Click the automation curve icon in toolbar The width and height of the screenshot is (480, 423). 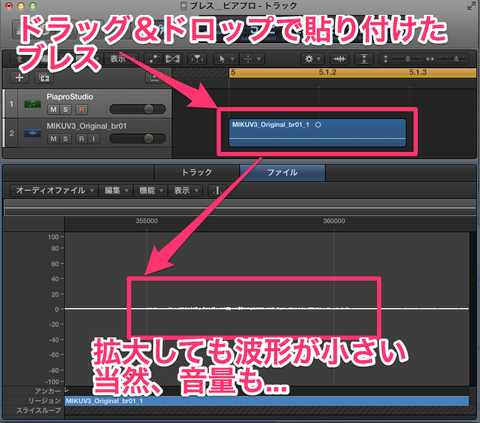coord(153,59)
